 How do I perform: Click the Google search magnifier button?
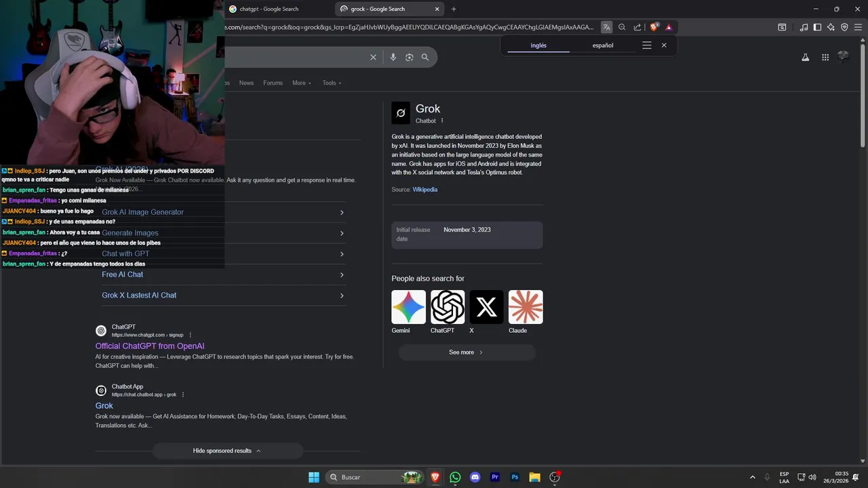[425, 58]
